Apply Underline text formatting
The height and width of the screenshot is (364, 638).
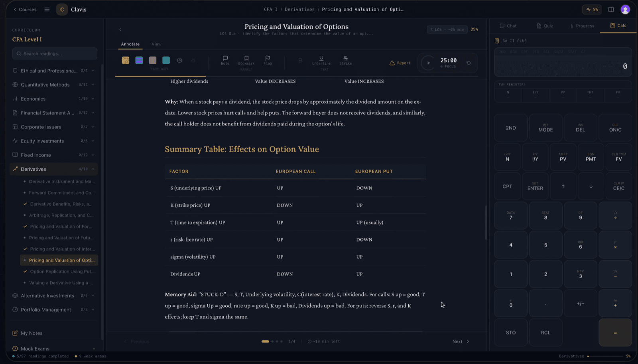321,60
